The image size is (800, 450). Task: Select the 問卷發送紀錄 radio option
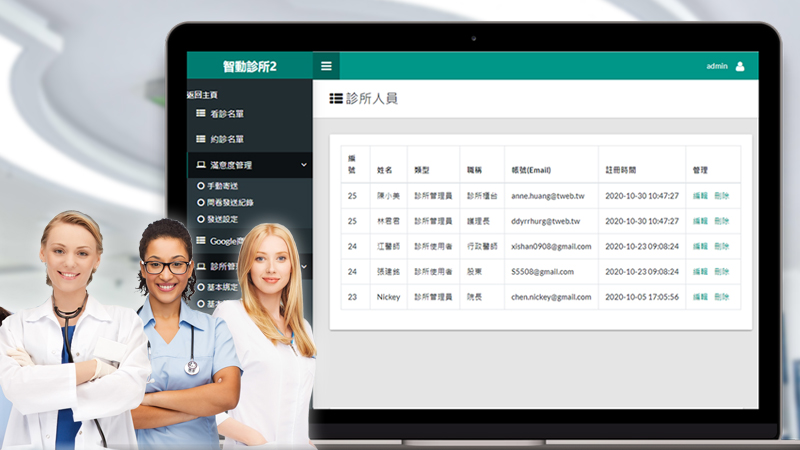201,202
